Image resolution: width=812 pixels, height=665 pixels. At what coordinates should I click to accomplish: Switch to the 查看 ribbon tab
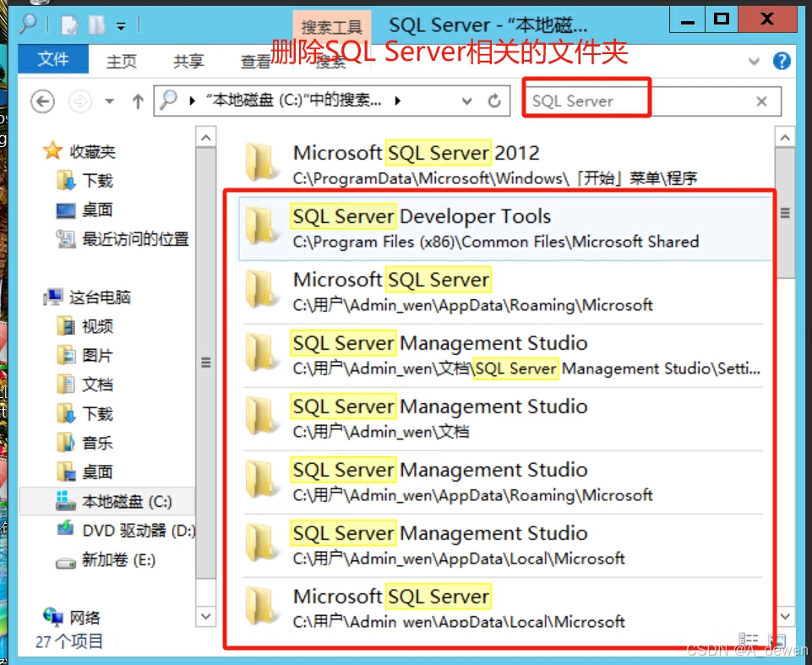pyautogui.click(x=255, y=62)
